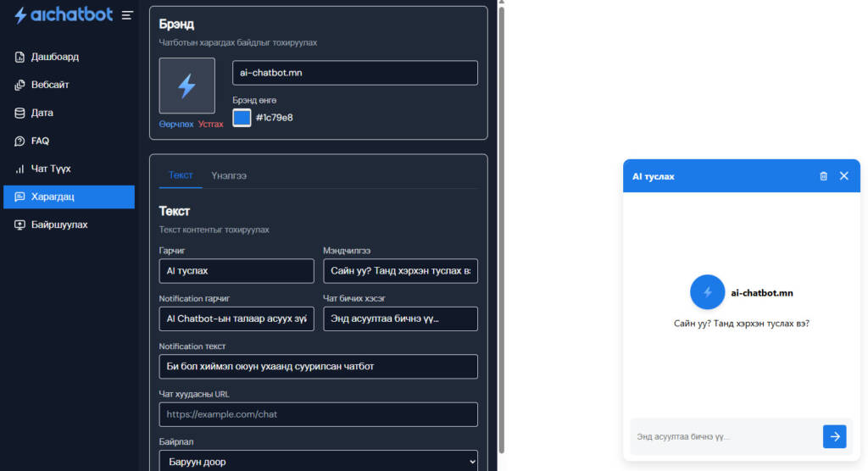The height and width of the screenshot is (471, 868).
Task: Click the hamburger menu icon beside aichatbot logo
Action: coord(127,15)
